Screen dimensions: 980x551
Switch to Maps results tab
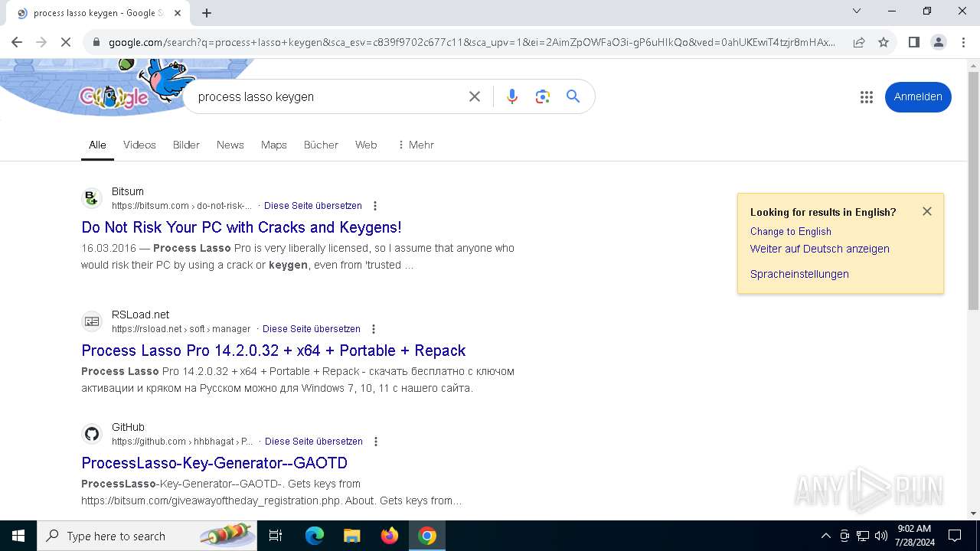[x=273, y=145]
